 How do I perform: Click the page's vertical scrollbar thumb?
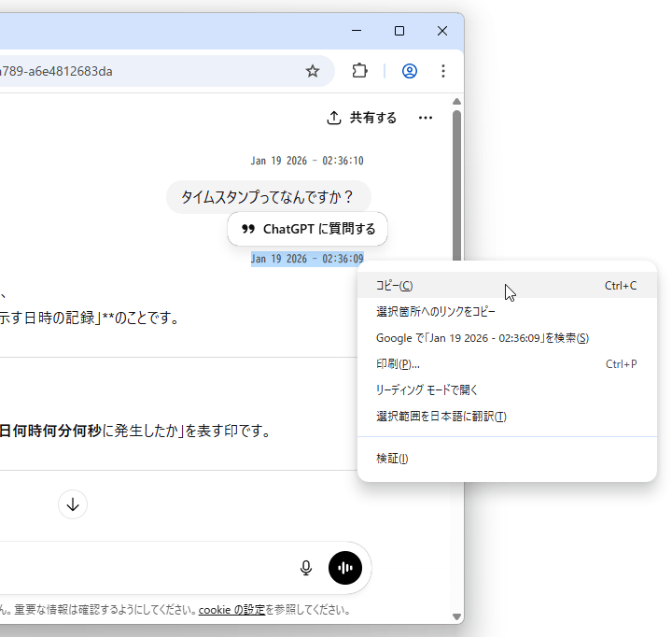click(x=456, y=187)
